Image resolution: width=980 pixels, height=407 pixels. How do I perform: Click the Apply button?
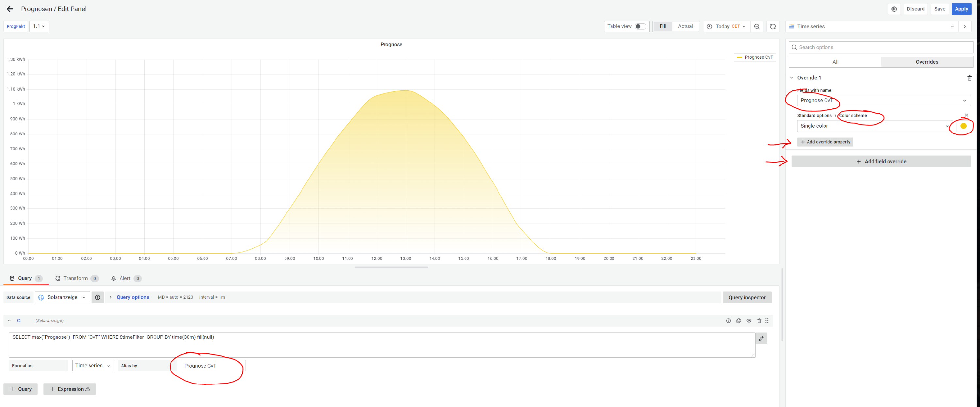[961, 9]
